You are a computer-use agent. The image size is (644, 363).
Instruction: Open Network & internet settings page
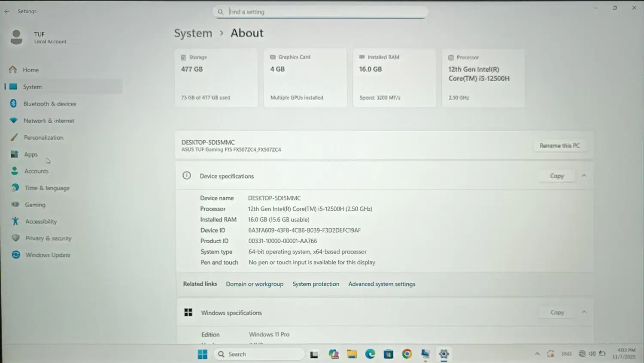(x=49, y=121)
